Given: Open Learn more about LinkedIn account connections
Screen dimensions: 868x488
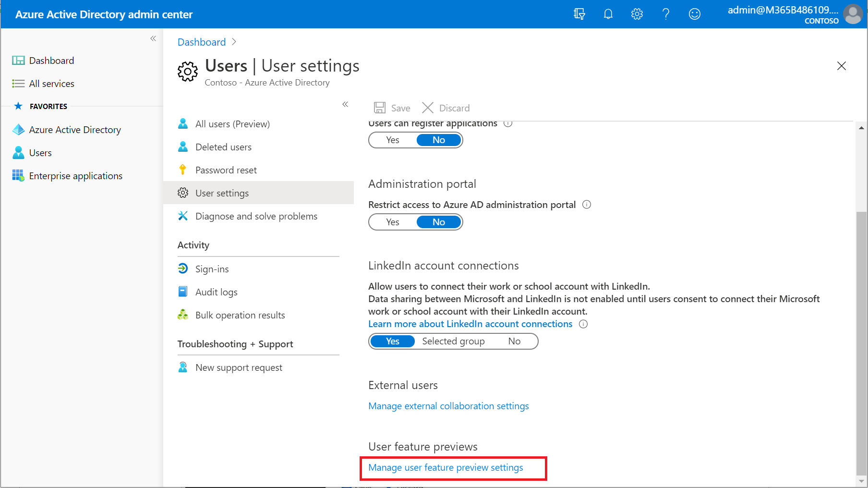Looking at the screenshot, I should [470, 324].
